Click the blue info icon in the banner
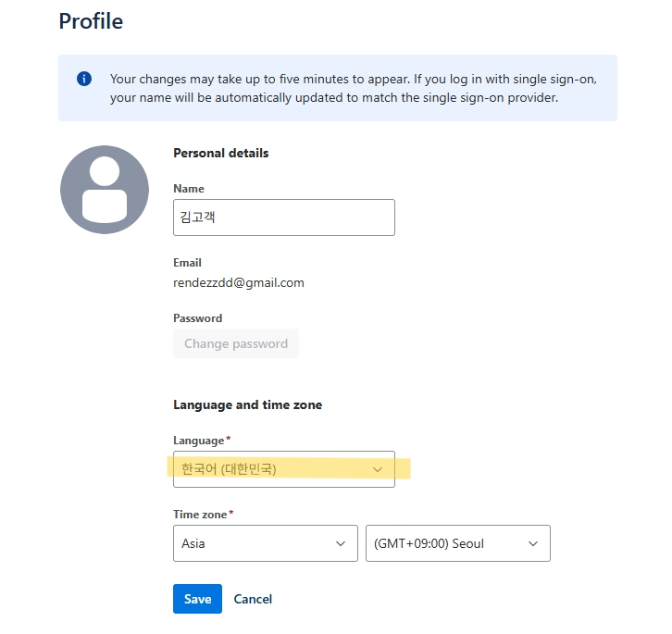This screenshot has height=634, width=672. coord(84,79)
